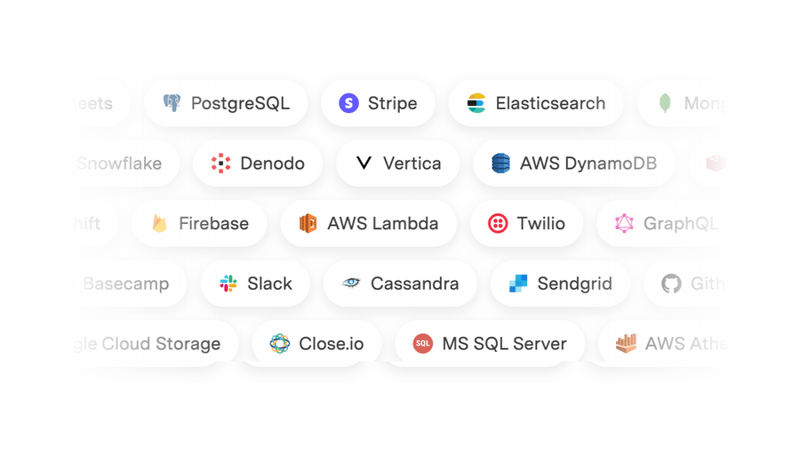Click the Cassandra eye icon
Viewport: 800px width, 455px height.
coord(351,283)
